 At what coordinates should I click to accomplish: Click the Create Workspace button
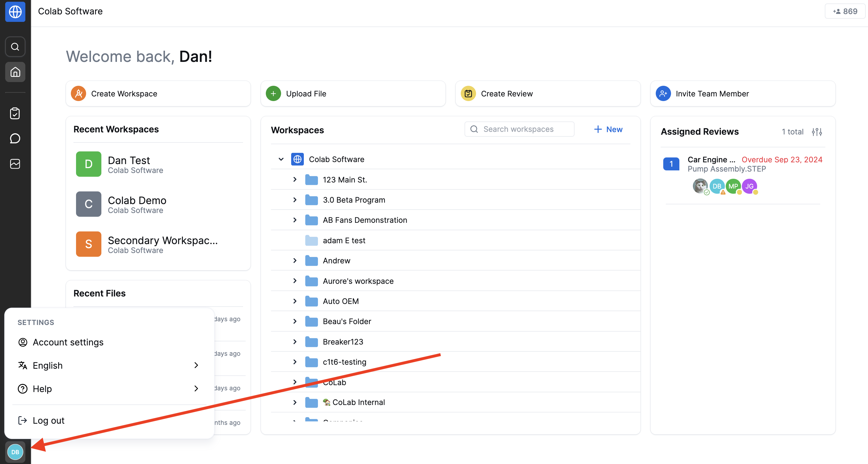(x=158, y=94)
